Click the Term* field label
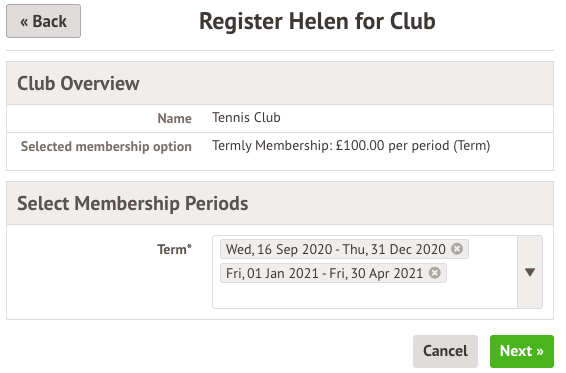The image size is (566, 373). (174, 249)
